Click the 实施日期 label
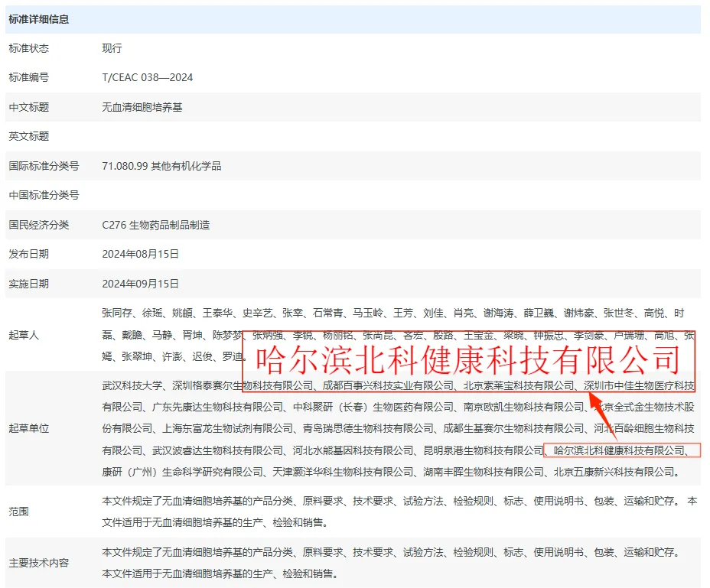The height and width of the screenshot is (588, 710). (x=29, y=284)
